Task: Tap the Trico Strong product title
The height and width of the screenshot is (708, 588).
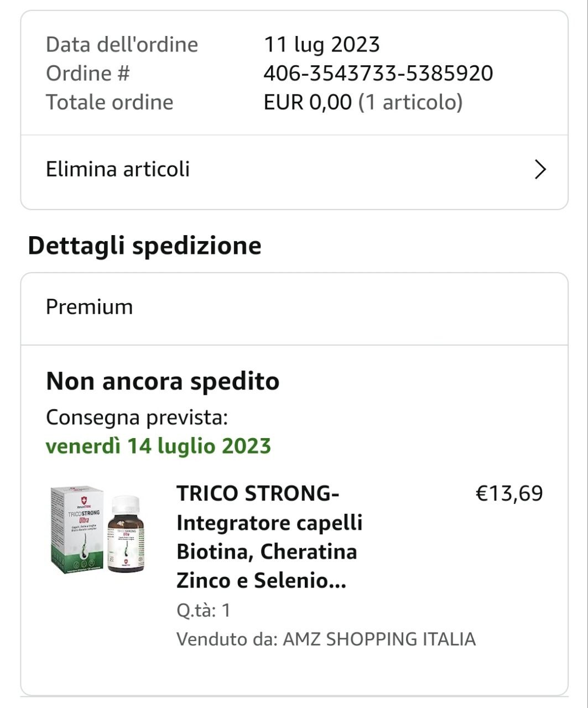Action: point(269,537)
